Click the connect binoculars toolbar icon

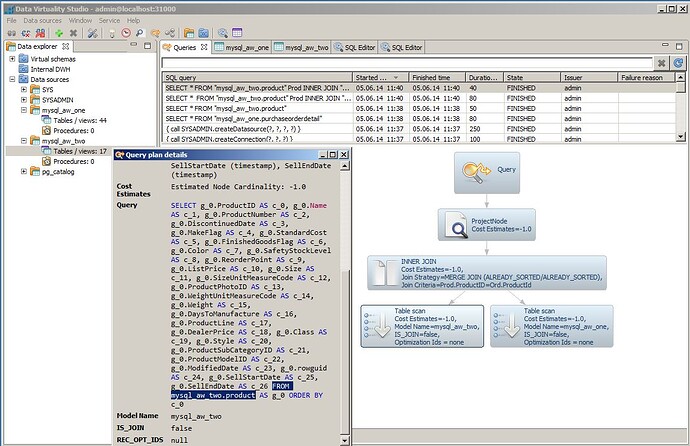[12, 33]
